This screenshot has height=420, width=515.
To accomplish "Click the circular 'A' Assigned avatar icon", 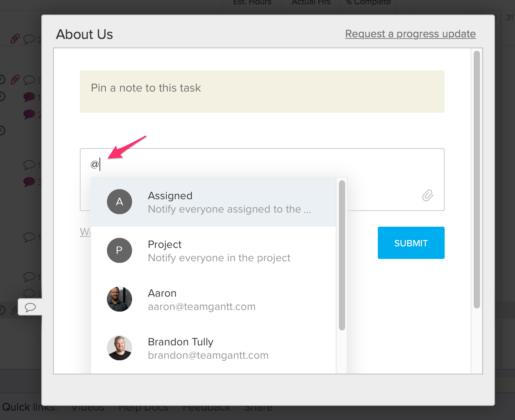I will tap(120, 202).
